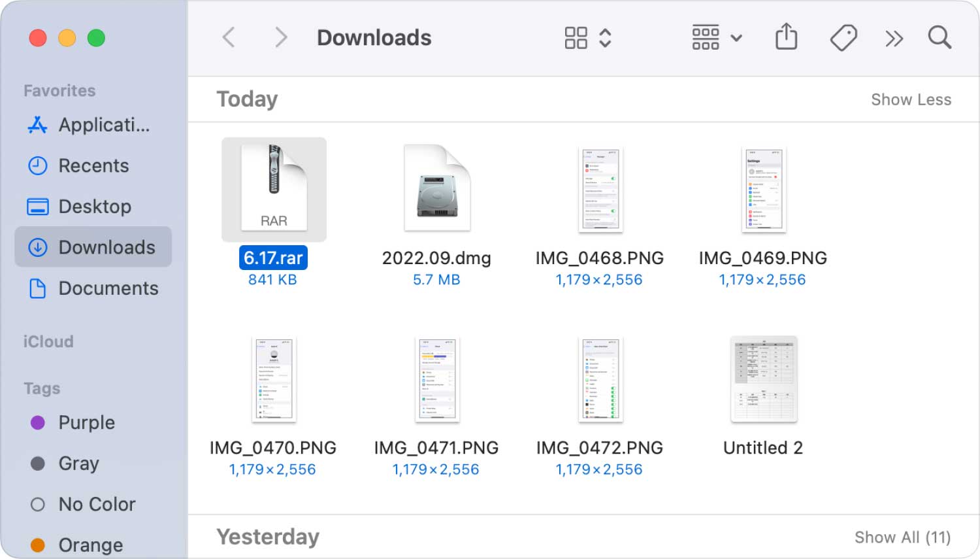Select Recents in the sidebar
The image size is (980, 559).
coord(93,166)
